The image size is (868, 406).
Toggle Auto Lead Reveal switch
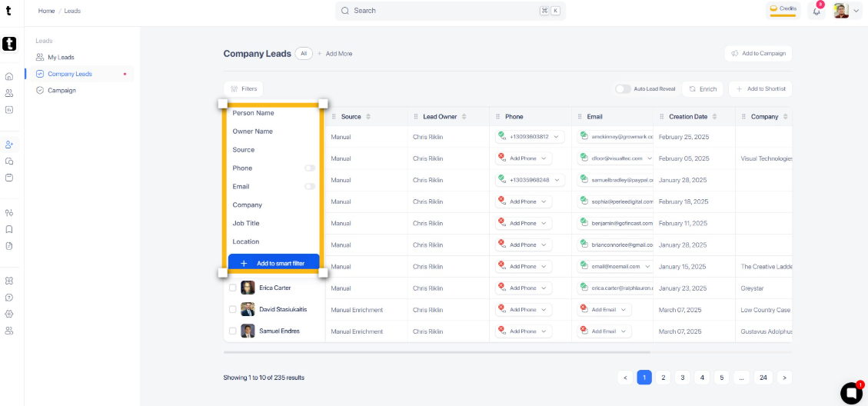coord(623,89)
